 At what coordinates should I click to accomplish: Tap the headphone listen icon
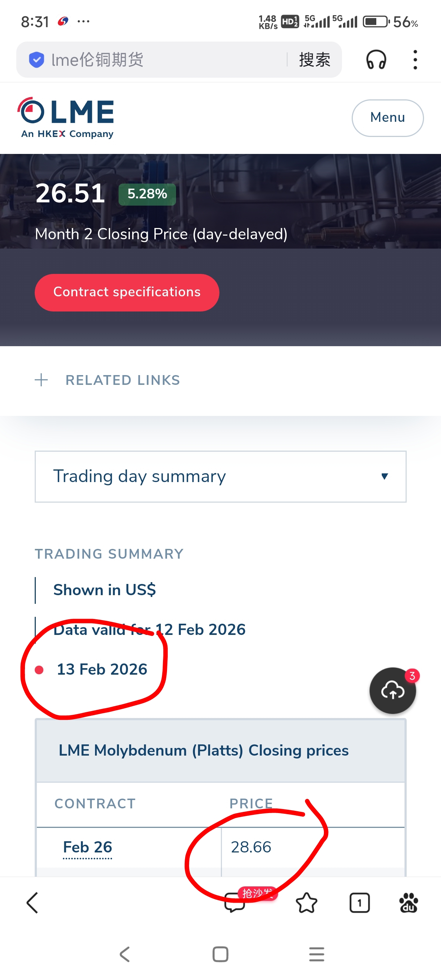[x=376, y=60]
